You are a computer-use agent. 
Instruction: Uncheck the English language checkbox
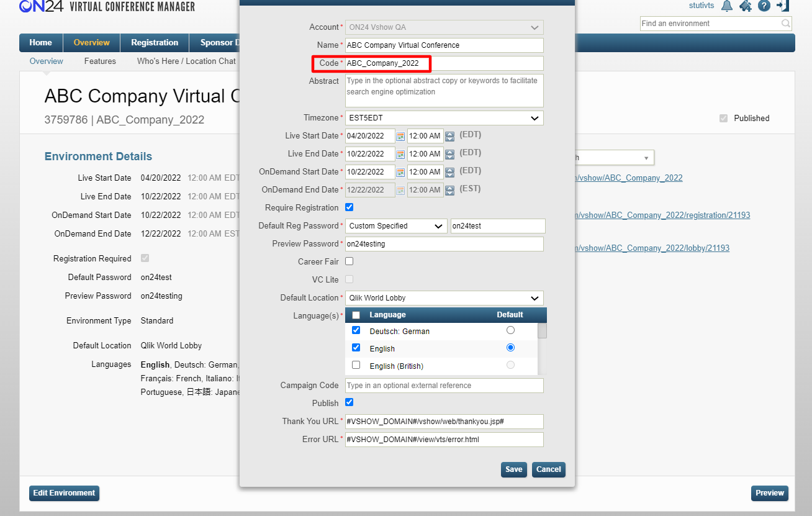tap(356, 348)
